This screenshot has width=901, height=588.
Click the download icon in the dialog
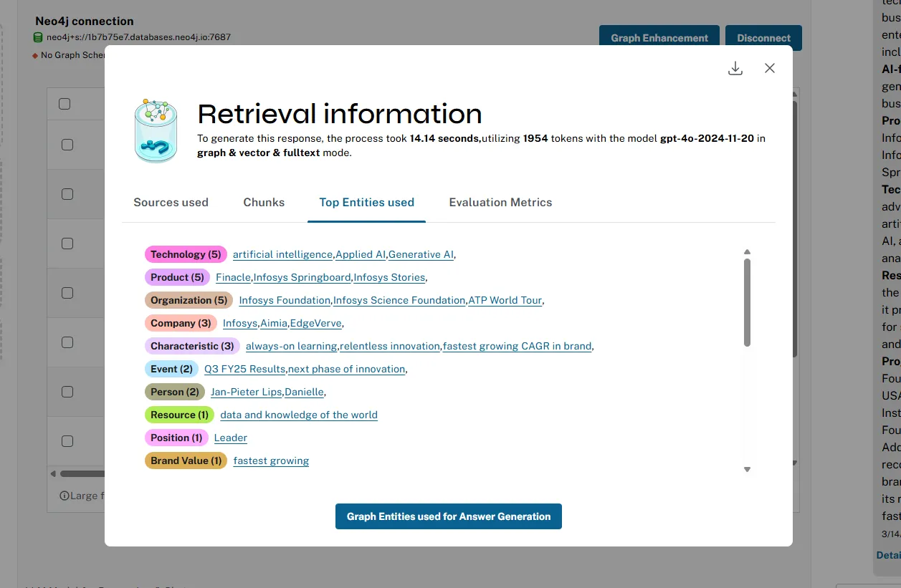[x=735, y=68]
